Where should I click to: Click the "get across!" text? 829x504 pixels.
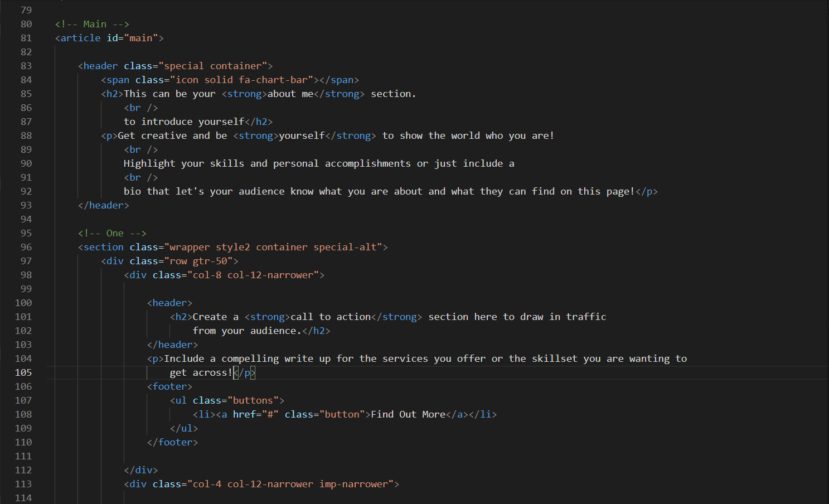click(201, 372)
